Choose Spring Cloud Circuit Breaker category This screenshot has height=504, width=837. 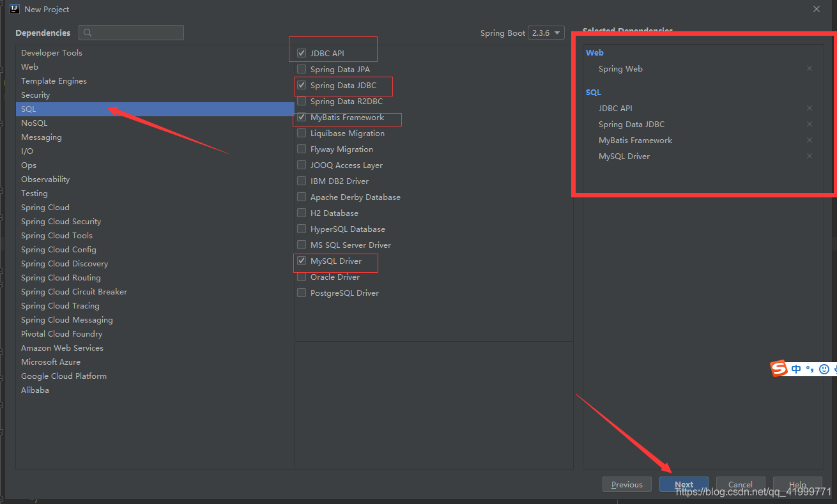coord(155,291)
